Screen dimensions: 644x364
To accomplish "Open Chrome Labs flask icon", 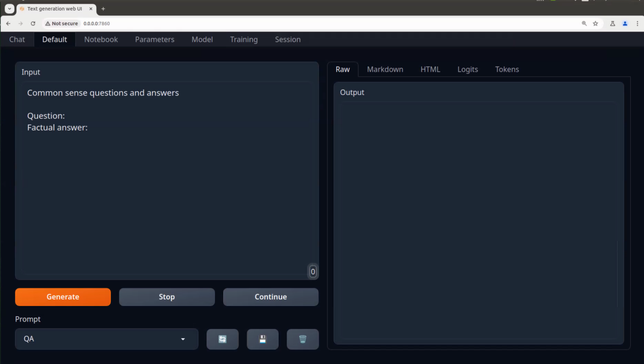I will 612,23.
